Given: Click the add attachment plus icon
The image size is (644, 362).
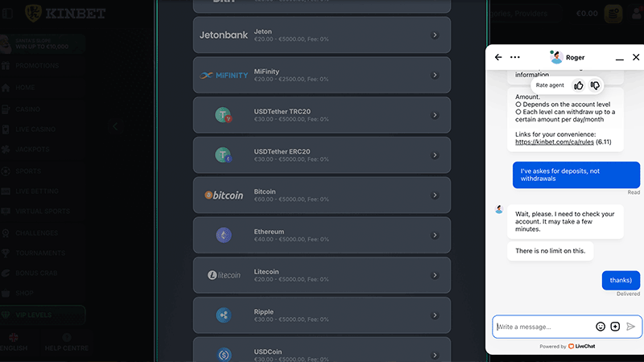Looking at the screenshot, I should click(x=615, y=327).
